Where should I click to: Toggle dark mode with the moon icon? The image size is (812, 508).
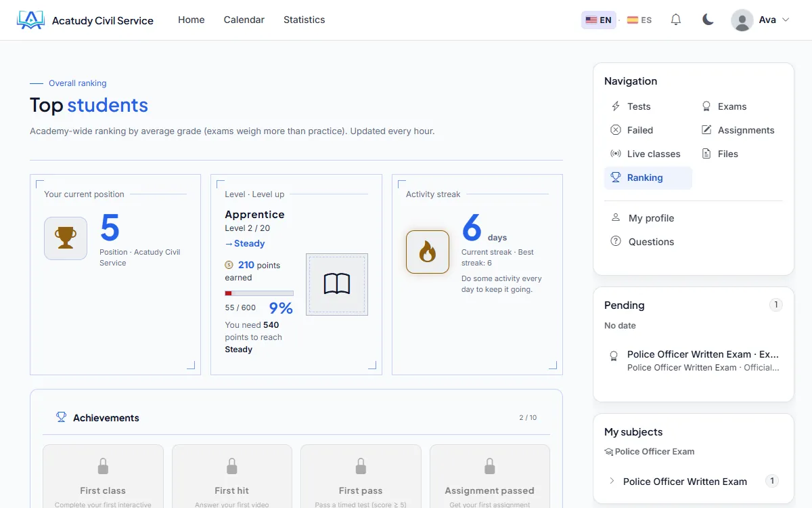click(x=708, y=20)
